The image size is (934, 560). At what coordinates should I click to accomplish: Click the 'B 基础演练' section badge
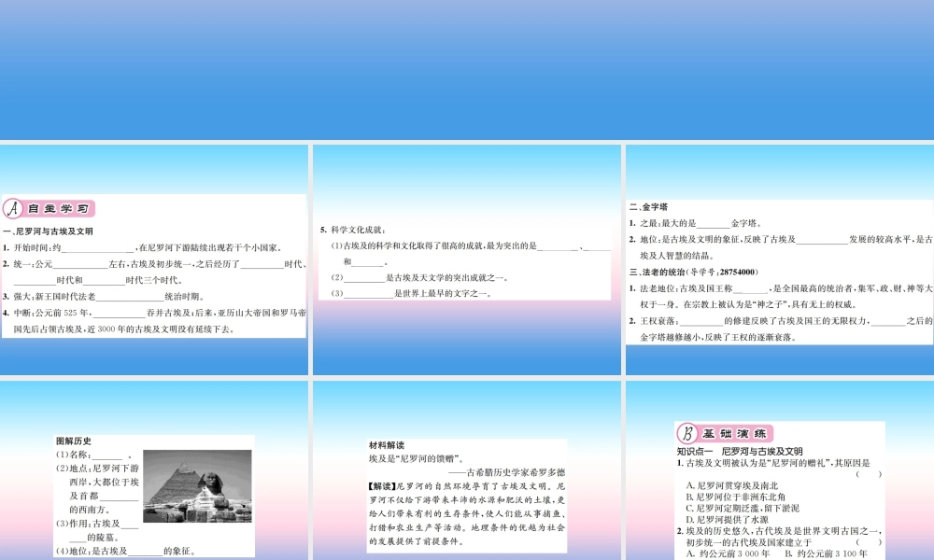(725, 433)
